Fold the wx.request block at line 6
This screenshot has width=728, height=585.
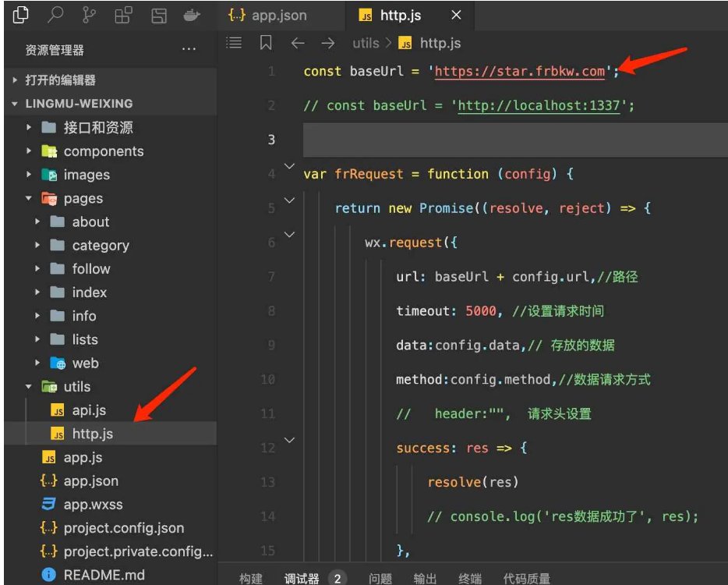point(289,235)
